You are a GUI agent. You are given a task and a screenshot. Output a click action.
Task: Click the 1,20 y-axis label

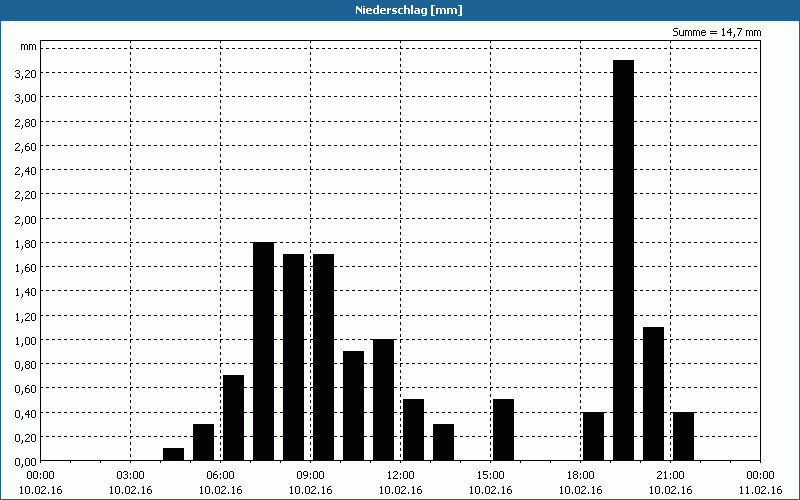point(26,316)
